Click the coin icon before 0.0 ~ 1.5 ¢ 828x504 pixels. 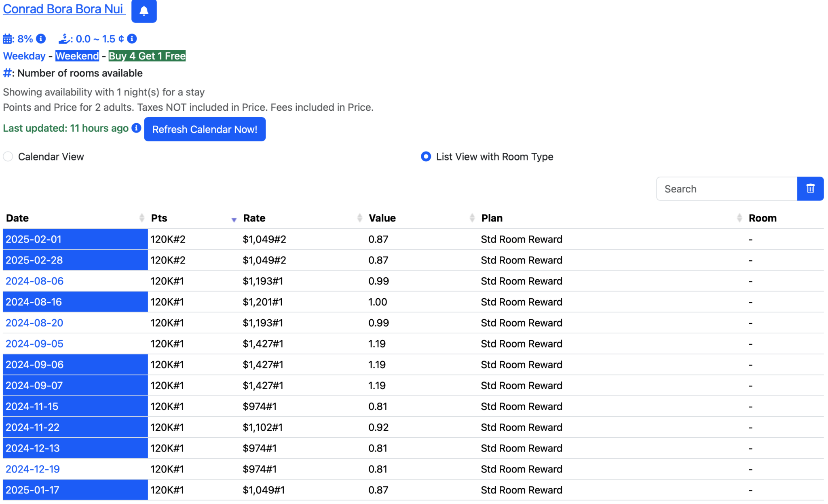coord(65,38)
